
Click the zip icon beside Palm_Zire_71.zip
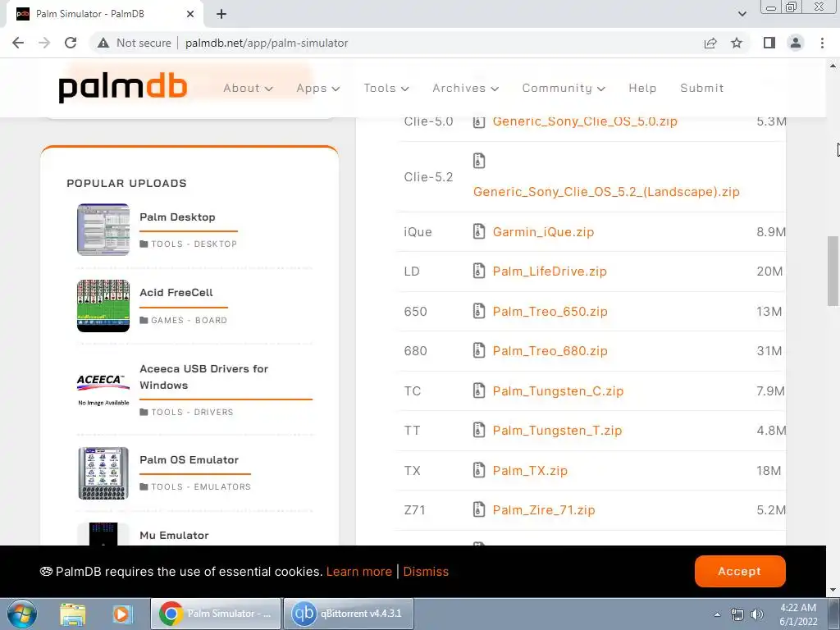point(479,509)
